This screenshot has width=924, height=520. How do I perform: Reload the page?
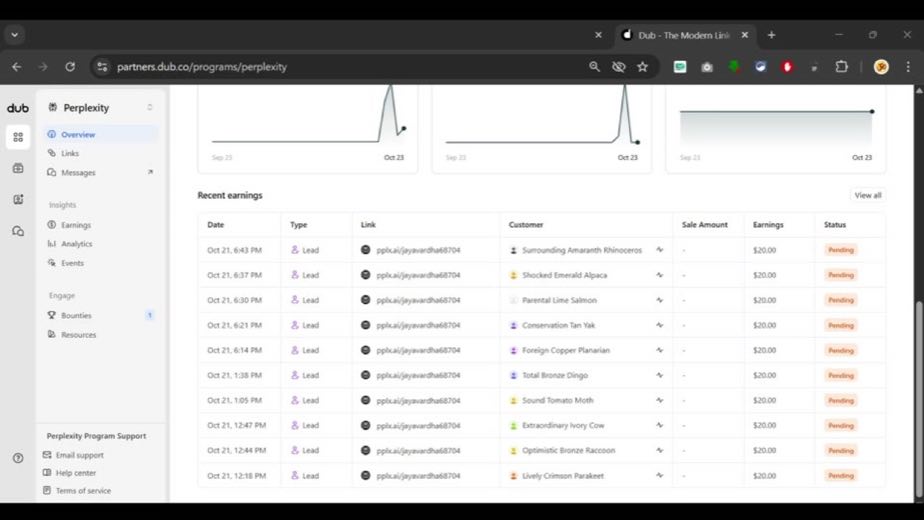(70, 67)
